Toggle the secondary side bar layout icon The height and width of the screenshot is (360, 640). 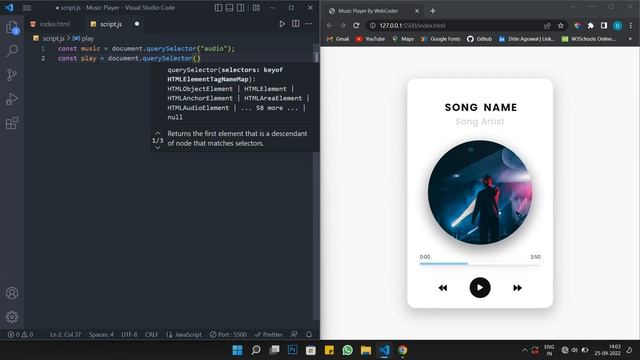pyautogui.click(x=240, y=8)
